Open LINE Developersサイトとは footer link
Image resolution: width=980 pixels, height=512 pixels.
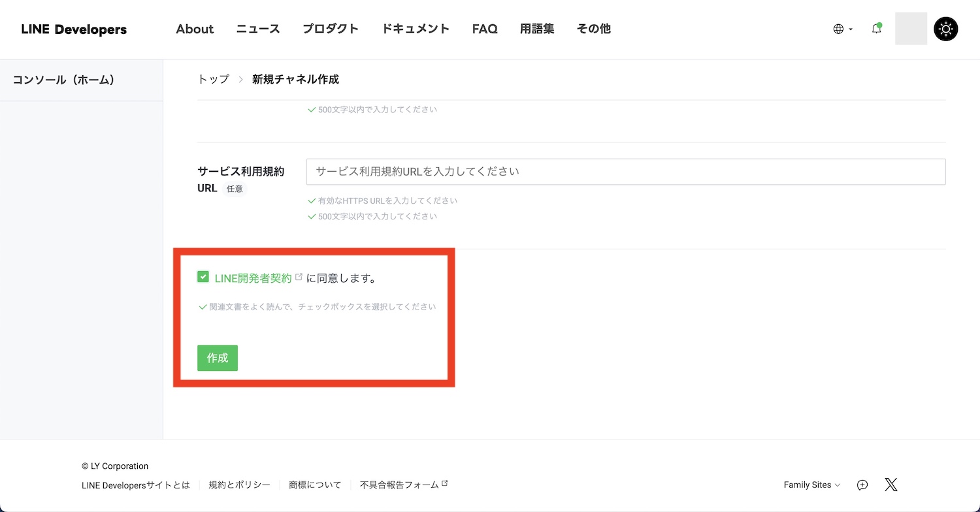point(136,485)
